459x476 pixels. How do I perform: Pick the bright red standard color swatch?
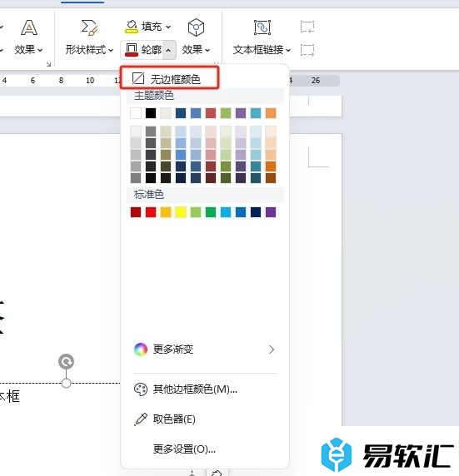coord(151,212)
